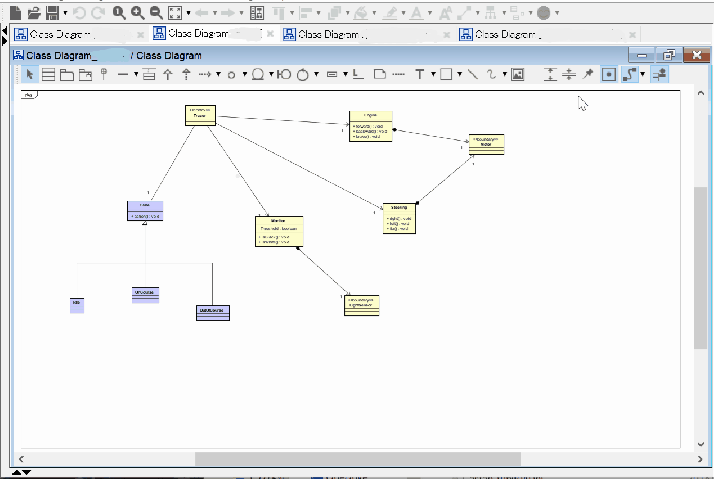Click the zoom out magnifier icon

tap(155, 13)
